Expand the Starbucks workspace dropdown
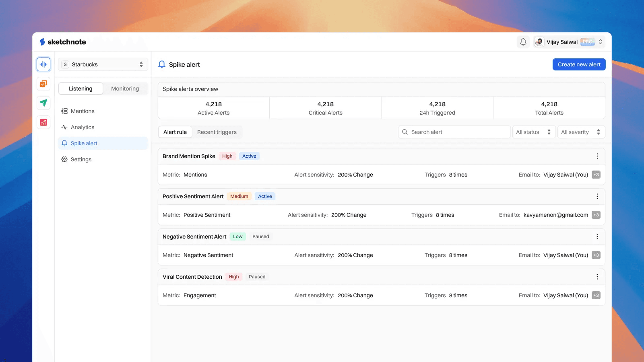 click(103, 64)
